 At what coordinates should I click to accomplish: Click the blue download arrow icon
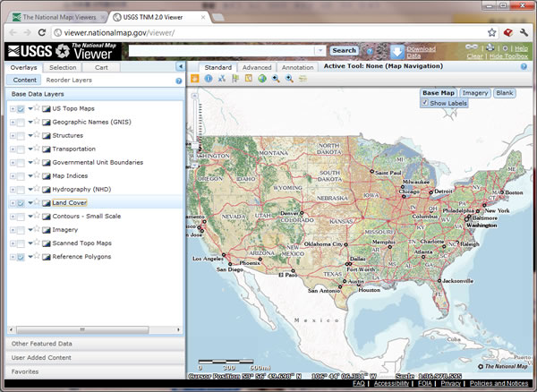coord(397,52)
